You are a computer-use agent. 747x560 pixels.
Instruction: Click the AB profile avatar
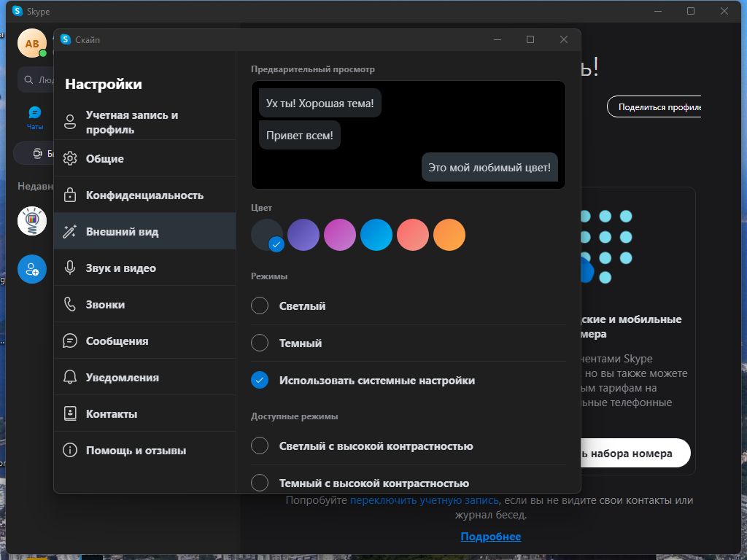click(32, 44)
